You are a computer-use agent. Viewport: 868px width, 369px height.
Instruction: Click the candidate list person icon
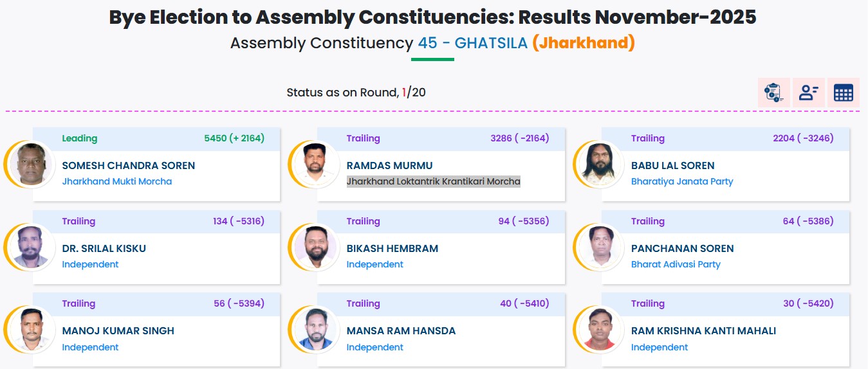click(x=808, y=93)
